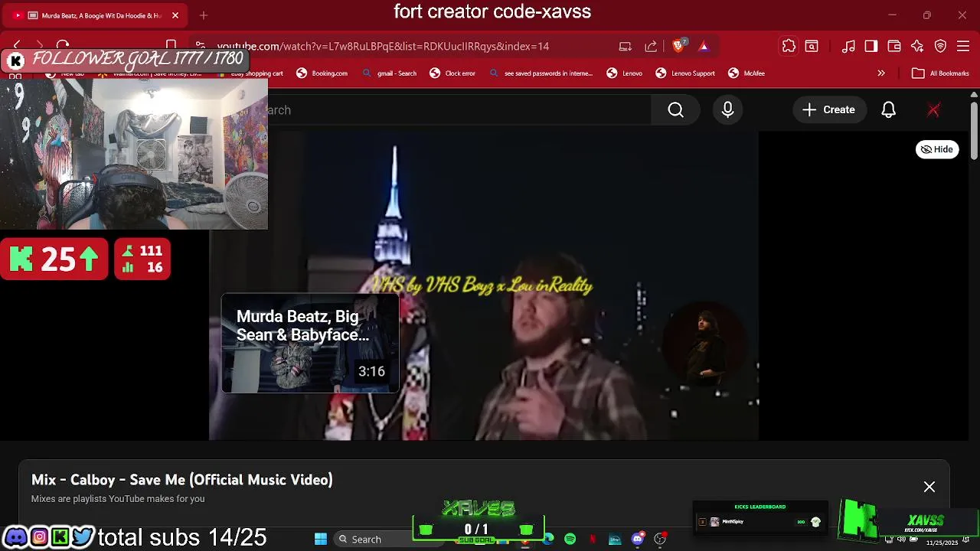The image size is (980, 551).
Task: Open the Lenovo Support bookmark
Action: coord(685,73)
